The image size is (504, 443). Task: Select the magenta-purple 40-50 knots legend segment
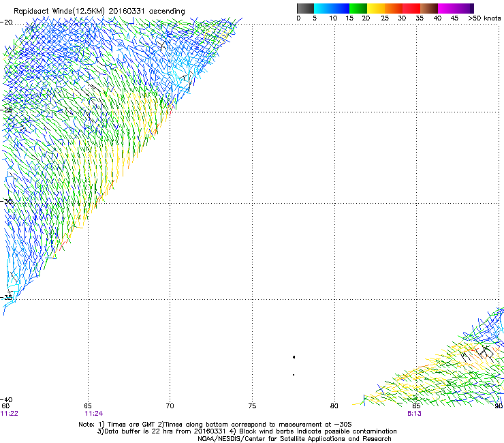(x=456, y=8)
